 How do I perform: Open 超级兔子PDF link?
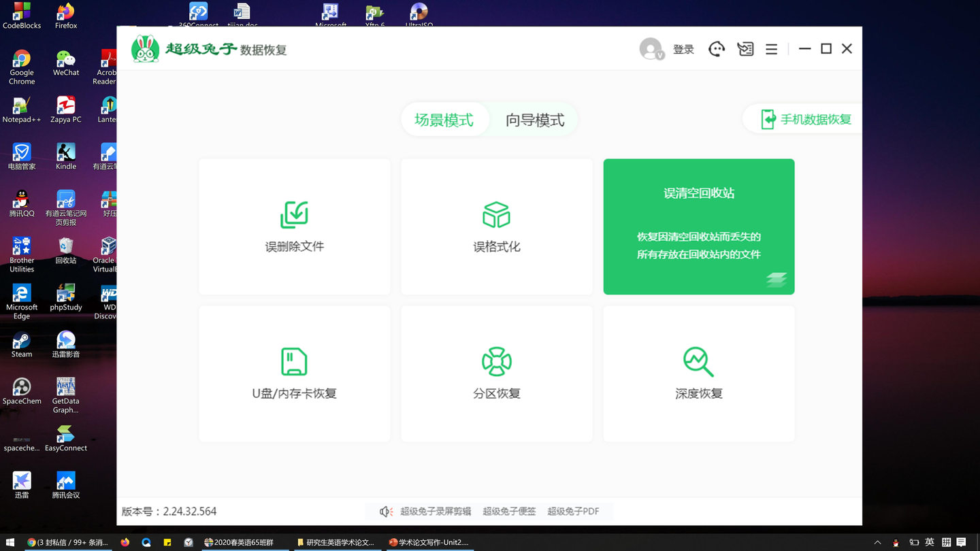pyautogui.click(x=573, y=511)
